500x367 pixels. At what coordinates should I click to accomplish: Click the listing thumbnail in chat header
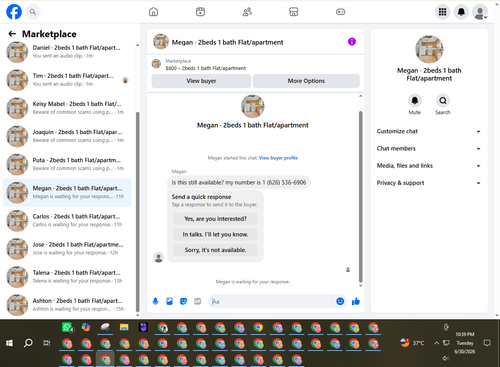coord(160,42)
